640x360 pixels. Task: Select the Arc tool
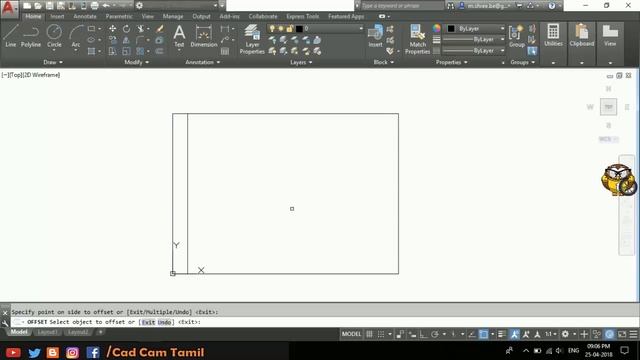[x=76, y=36]
